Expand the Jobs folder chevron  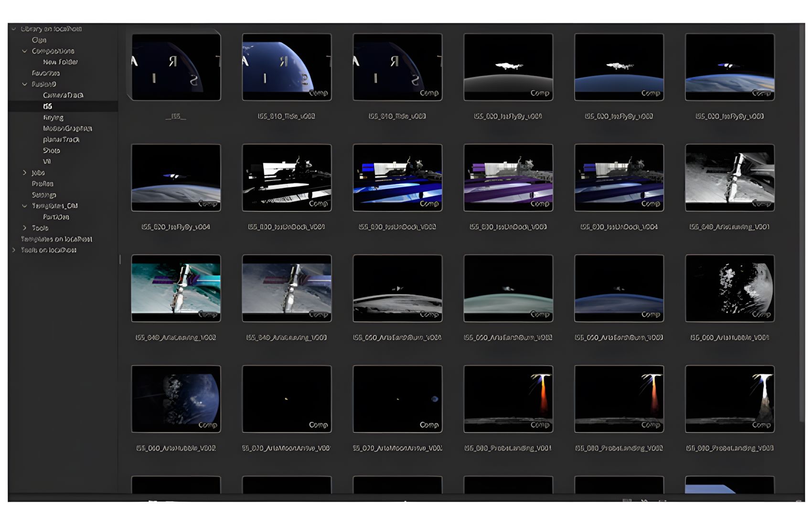(x=25, y=173)
